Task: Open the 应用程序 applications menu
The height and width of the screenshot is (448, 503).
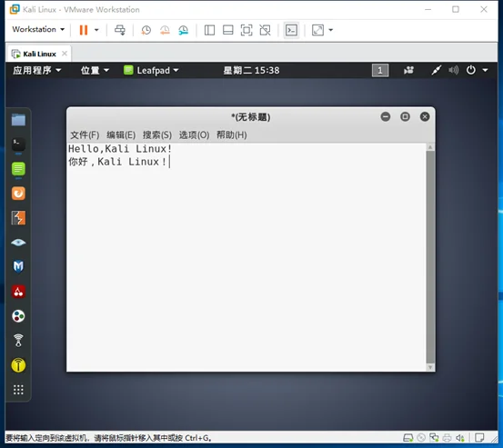Action: [37, 70]
